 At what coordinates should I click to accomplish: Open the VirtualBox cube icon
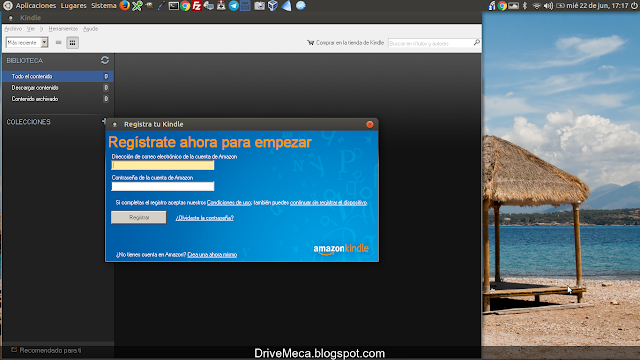tap(273, 6)
